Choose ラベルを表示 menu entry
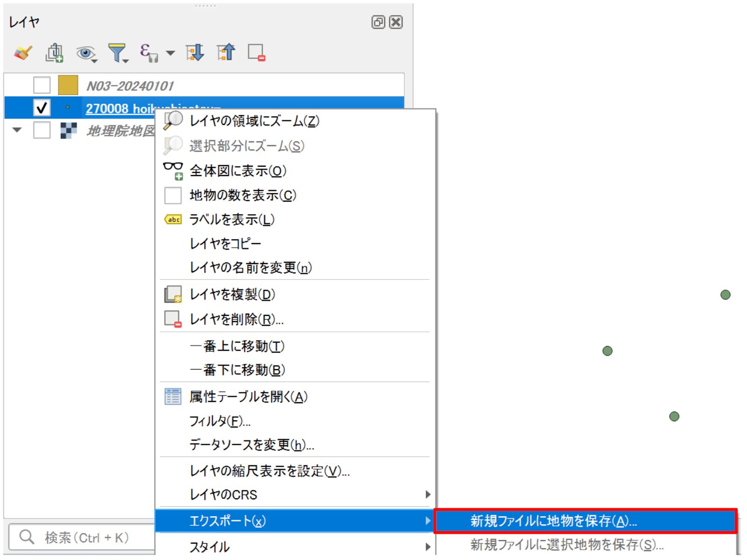 295,219
